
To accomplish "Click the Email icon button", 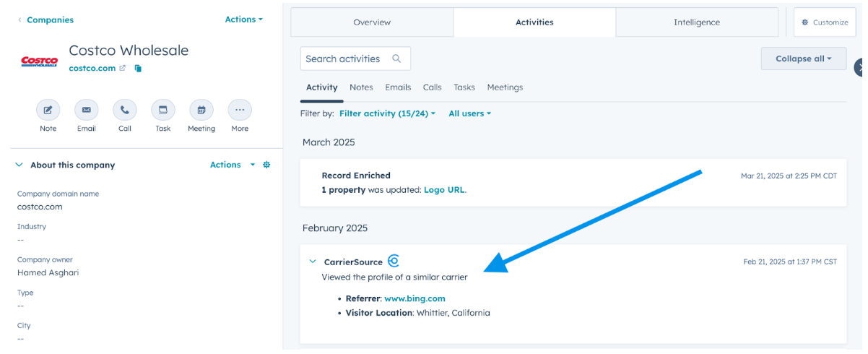I will click(x=86, y=111).
